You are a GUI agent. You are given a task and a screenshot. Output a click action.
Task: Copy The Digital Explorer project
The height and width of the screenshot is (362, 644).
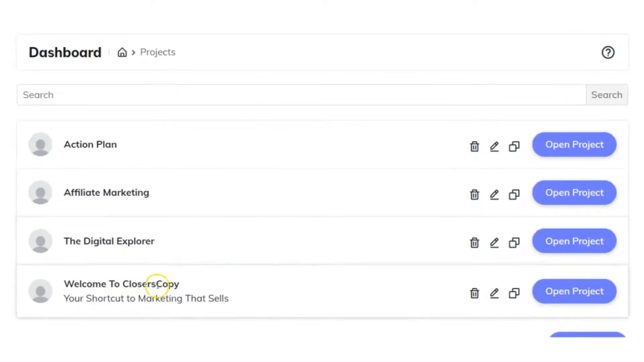(x=514, y=243)
